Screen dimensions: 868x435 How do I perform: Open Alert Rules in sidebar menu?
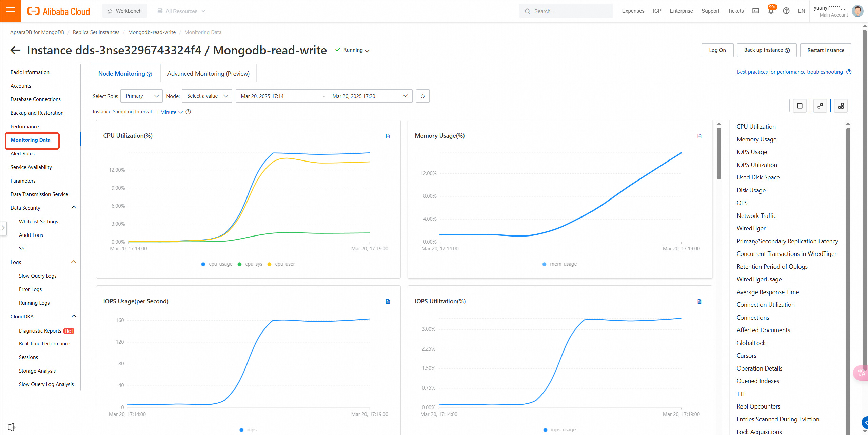[x=22, y=154]
